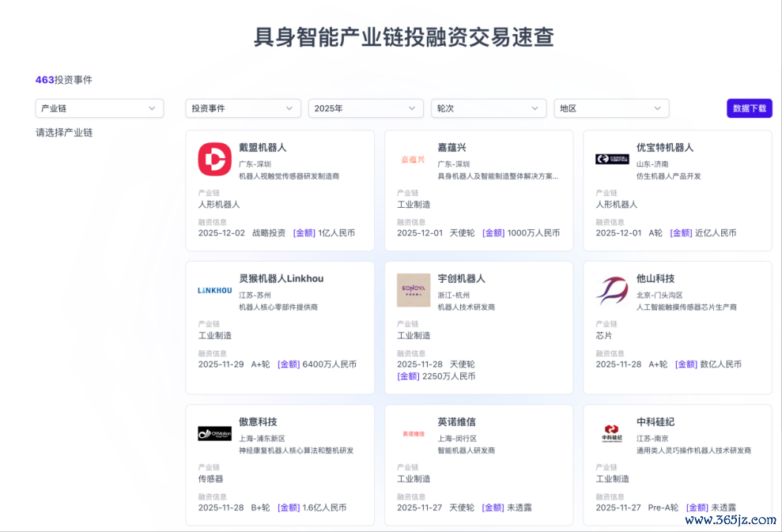Image resolution: width=782 pixels, height=532 pixels.
Task: Open the 地区 region dropdown
Action: (x=611, y=108)
